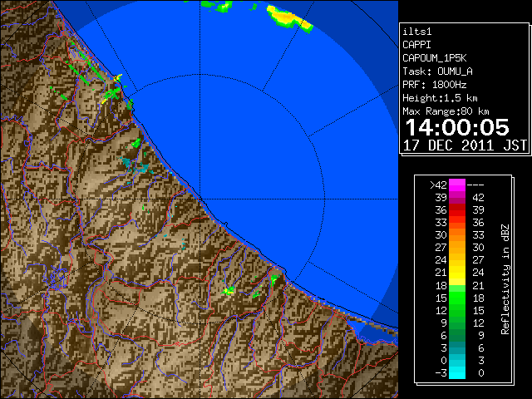Click the "ilts1" site label
Viewport: 532px width, 399px height.
pos(417,32)
